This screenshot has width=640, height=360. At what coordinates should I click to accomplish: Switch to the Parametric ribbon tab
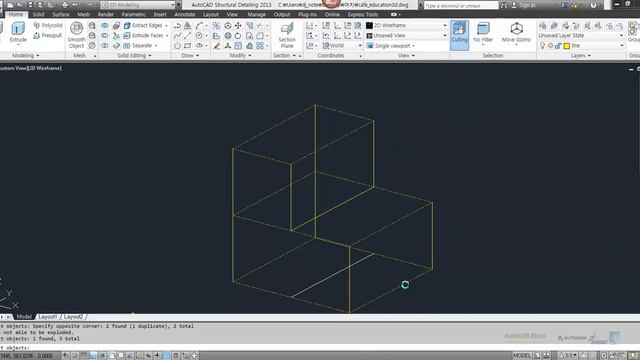click(x=133, y=14)
